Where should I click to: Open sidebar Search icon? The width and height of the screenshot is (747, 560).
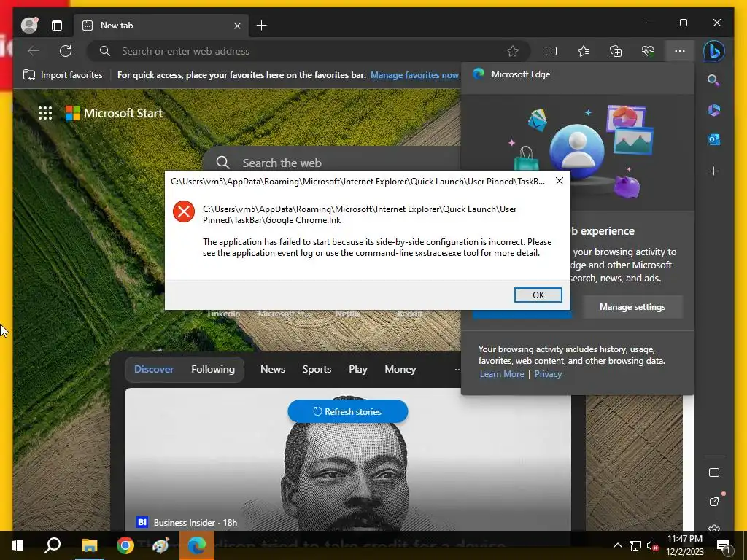click(713, 80)
